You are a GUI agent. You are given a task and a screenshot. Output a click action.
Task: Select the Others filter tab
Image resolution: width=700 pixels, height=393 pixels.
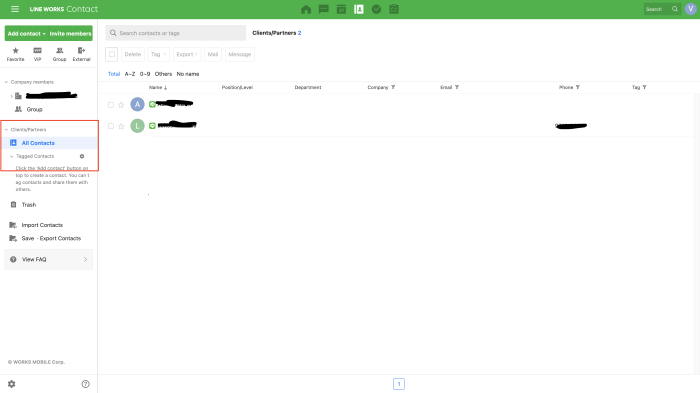point(163,74)
